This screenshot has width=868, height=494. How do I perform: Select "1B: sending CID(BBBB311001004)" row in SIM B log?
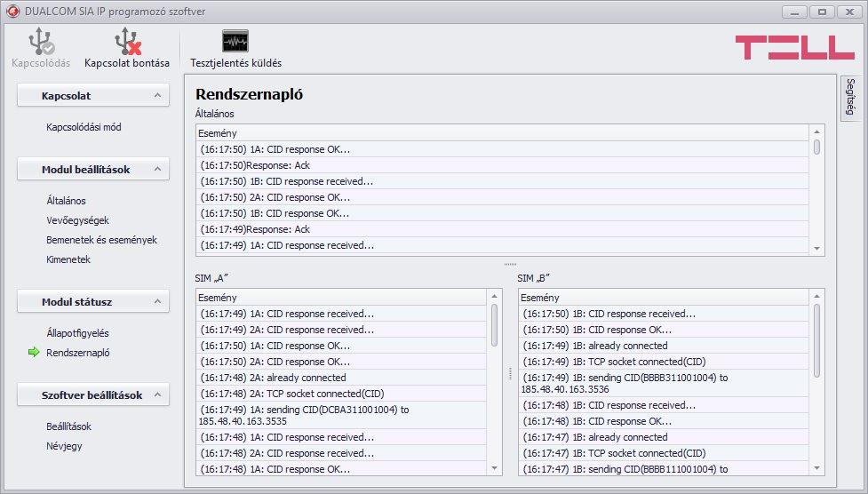(x=664, y=383)
